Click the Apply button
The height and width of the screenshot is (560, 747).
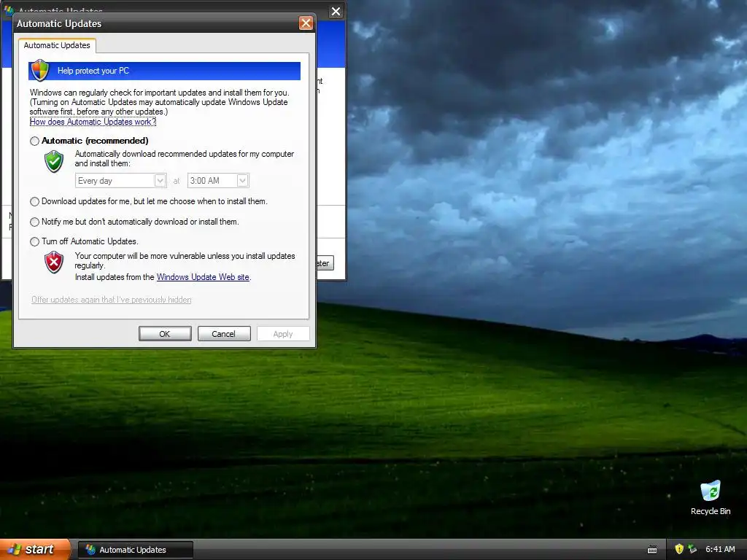point(283,334)
